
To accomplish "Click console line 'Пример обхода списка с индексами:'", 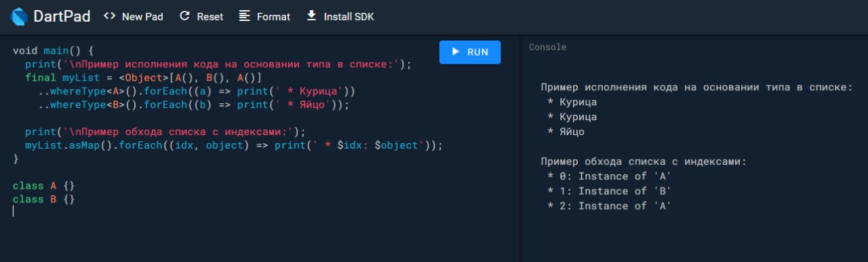I will coord(644,162).
